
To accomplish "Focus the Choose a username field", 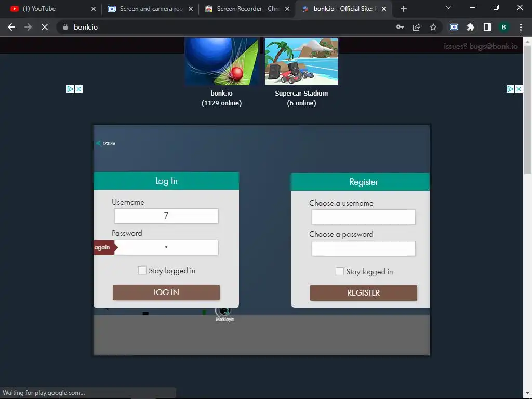I will click(x=363, y=217).
